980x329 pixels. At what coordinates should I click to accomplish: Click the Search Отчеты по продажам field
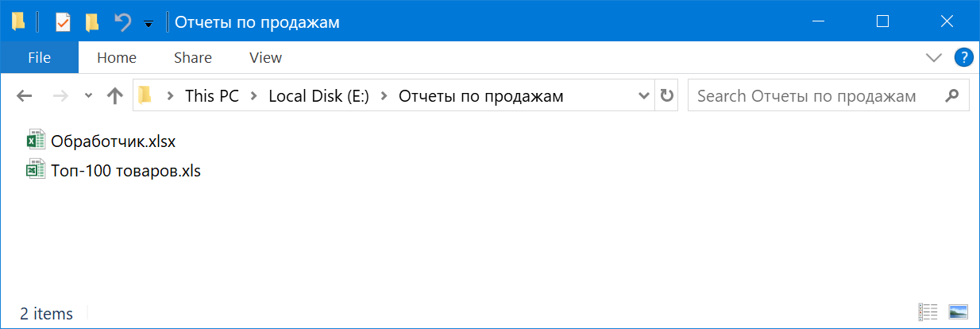pyautogui.click(x=828, y=96)
